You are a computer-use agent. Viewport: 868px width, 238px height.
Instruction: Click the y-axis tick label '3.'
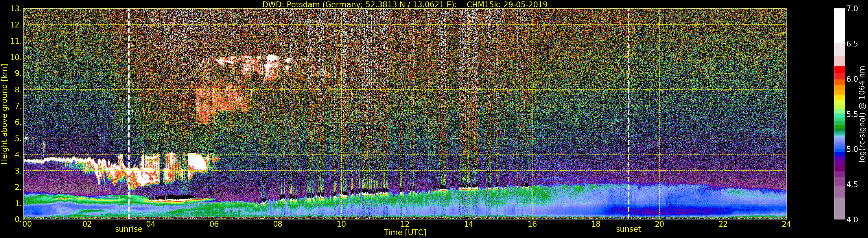pyautogui.click(x=18, y=171)
